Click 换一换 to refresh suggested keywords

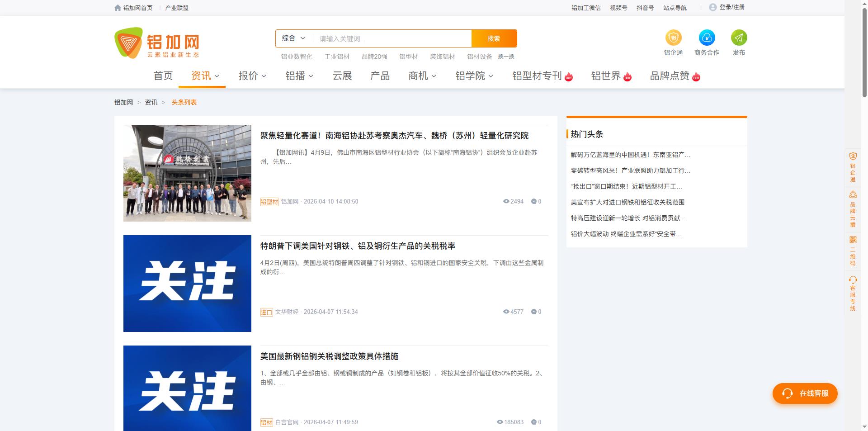click(506, 57)
